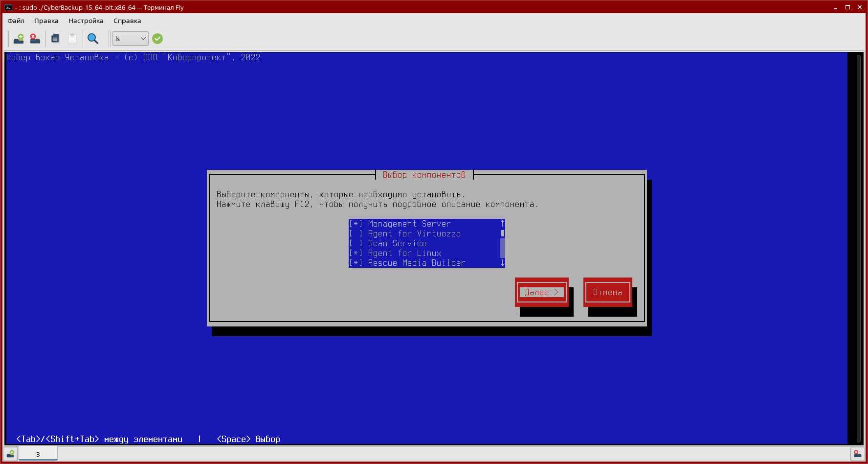
Task: Click the terminal window vertical scrollbar
Action: coord(859,248)
